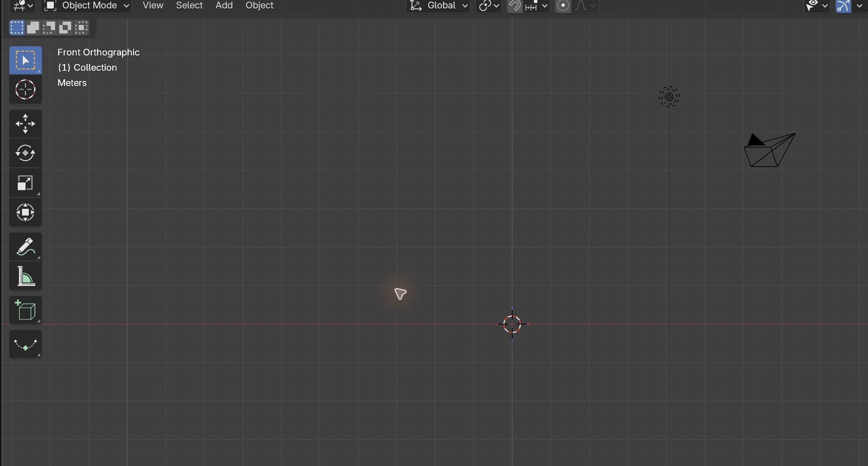This screenshot has width=868, height=466.
Task: Open the View menu
Action: tap(153, 6)
